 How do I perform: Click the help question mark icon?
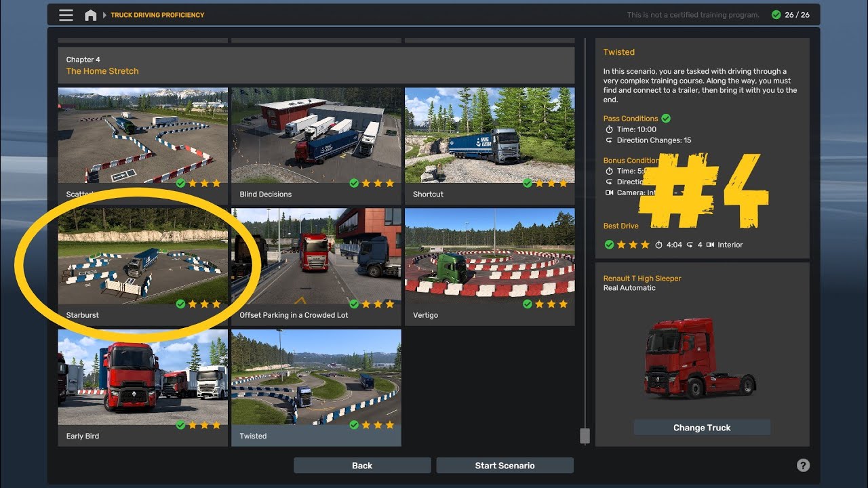pyautogui.click(x=803, y=465)
